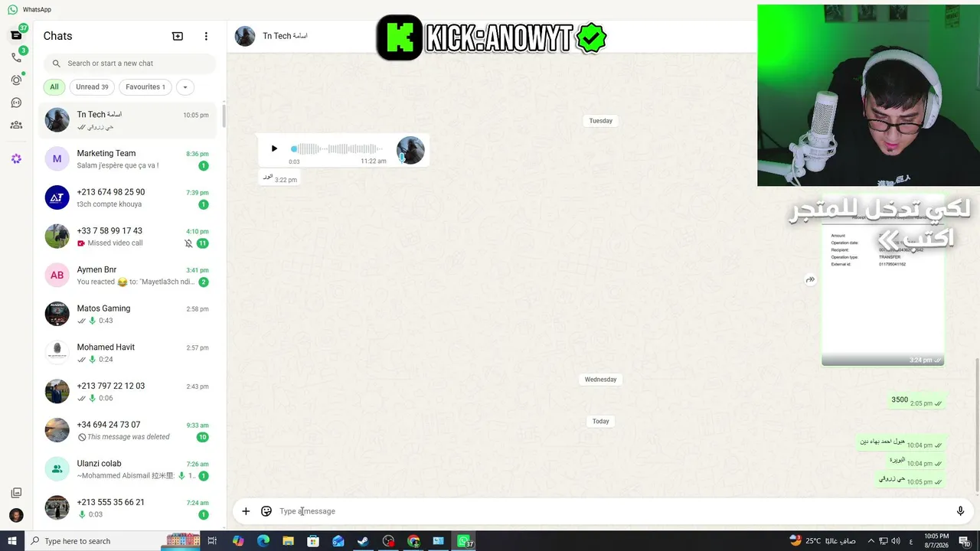Open the Matos Gaming chat
Screen dimensions: 980x551
pos(128,314)
